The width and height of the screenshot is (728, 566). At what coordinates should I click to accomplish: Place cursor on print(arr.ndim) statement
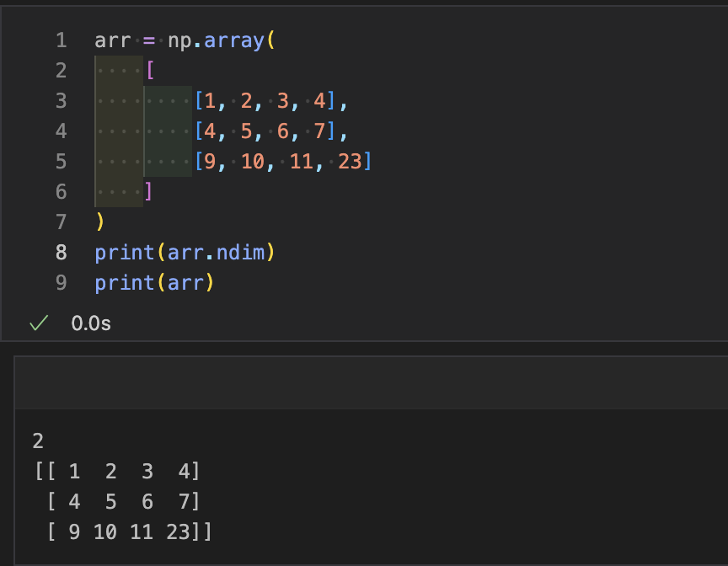point(185,252)
